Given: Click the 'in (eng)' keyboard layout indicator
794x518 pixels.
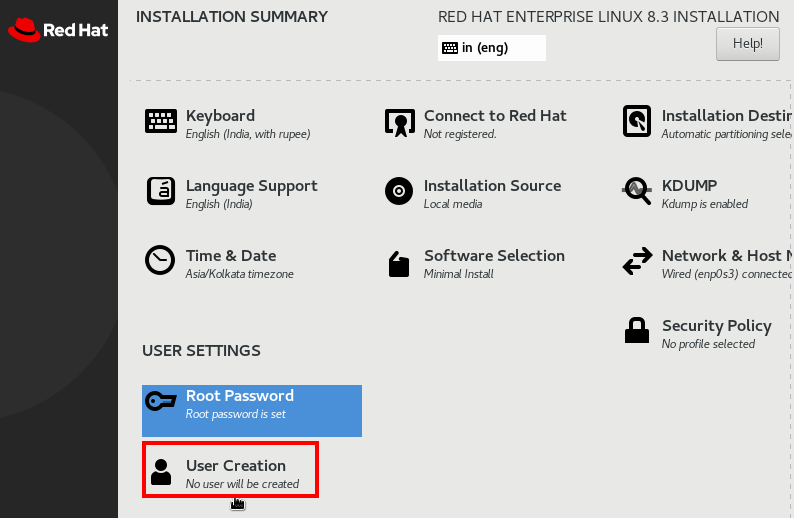Looking at the screenshot, I should [492, 48].
